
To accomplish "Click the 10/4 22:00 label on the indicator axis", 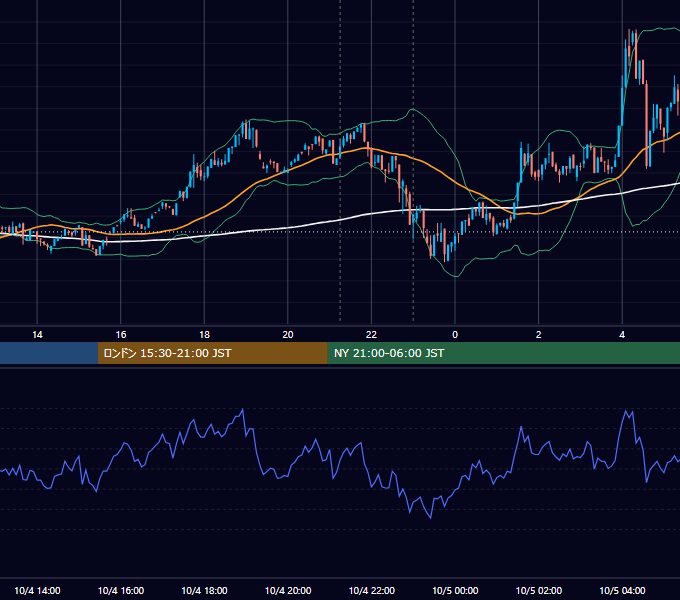I will [x=372, y=590].
